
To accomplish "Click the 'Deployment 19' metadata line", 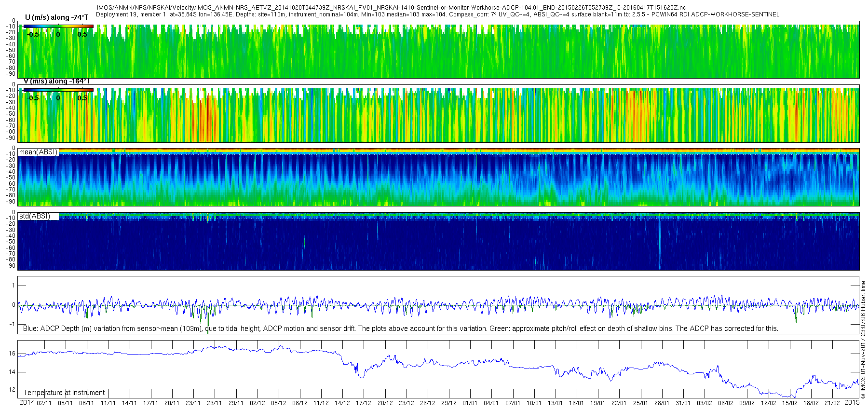I will click(437, 14).
